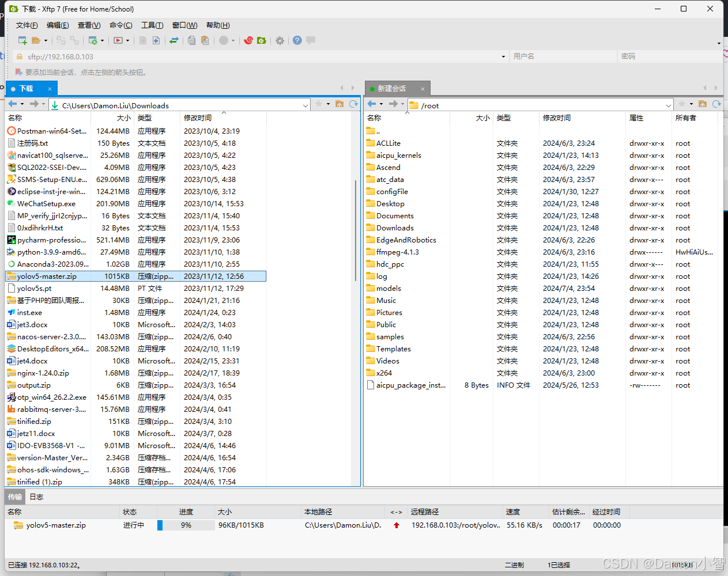Open Options via the gear icon

tap(280, 40)
